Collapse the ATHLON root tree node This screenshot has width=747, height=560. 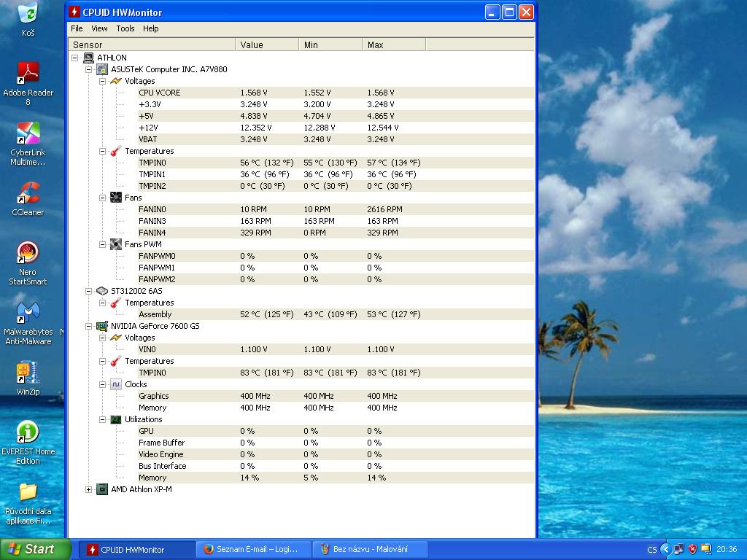tap(75, 58)
